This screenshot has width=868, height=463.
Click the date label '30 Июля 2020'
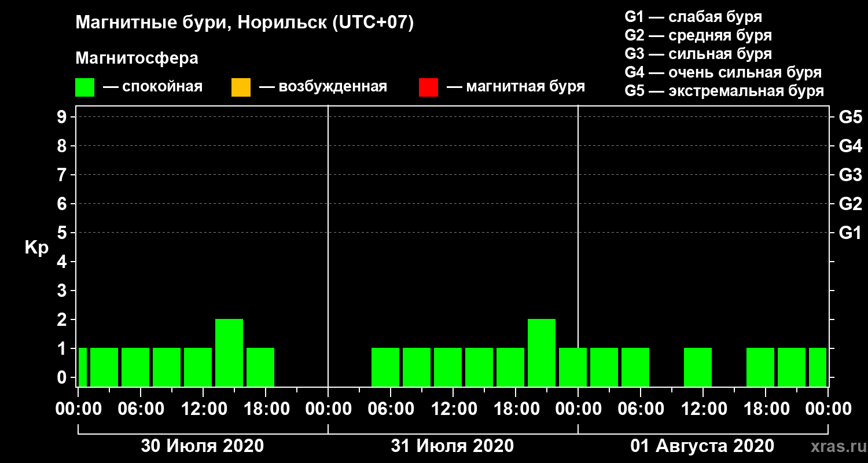203,446
